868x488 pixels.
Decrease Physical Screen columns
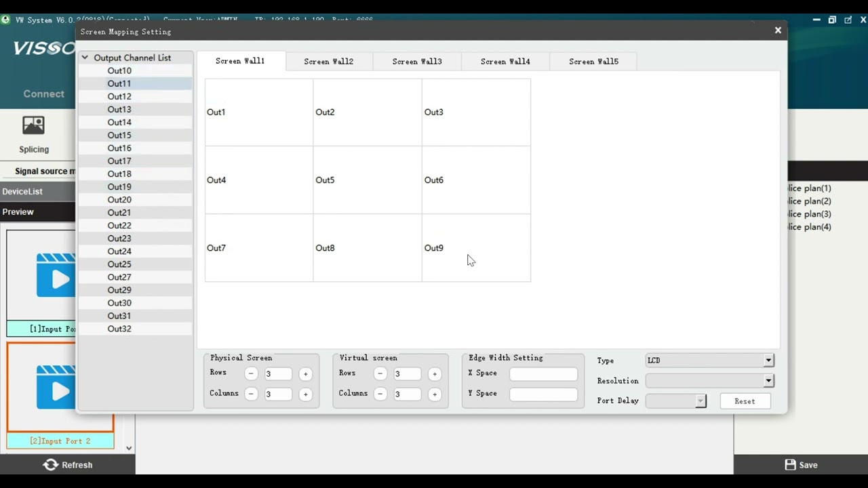pyautogui.click(x=251, y=394)
